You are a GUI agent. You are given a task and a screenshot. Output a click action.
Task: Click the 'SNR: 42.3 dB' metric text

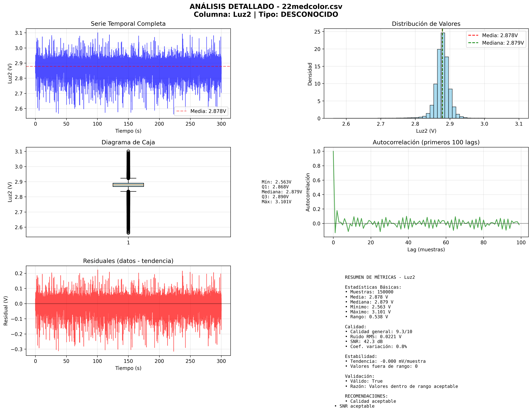click(x=364, y=342)
